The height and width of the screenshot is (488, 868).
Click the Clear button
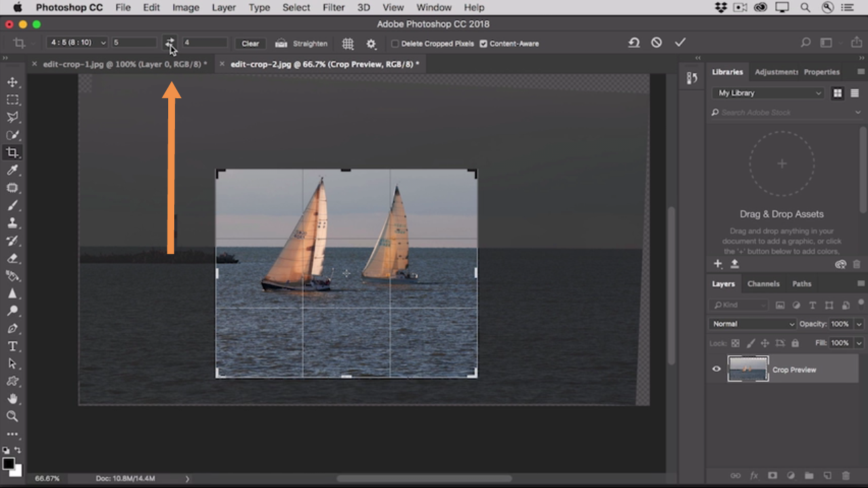point(250,43)
